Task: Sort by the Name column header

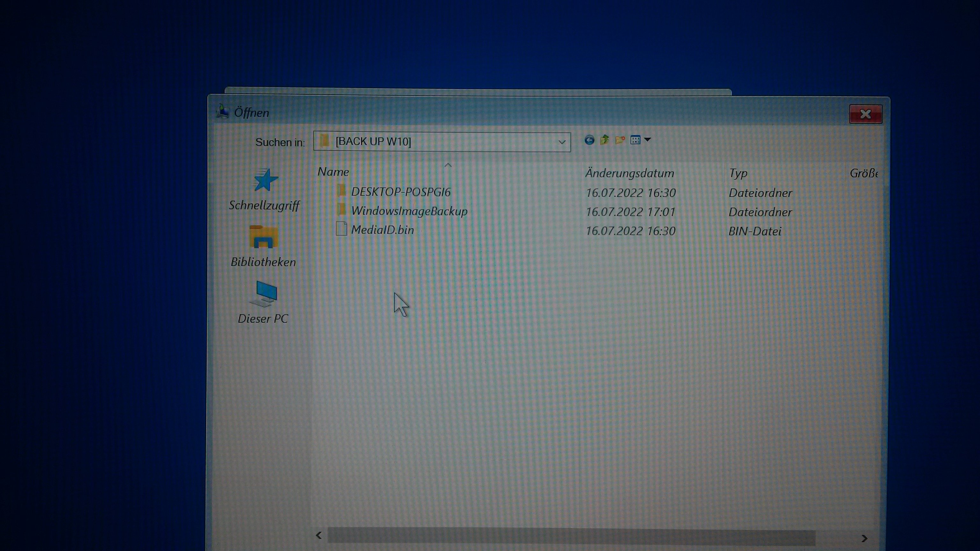Action: click(x=333, y=172)
